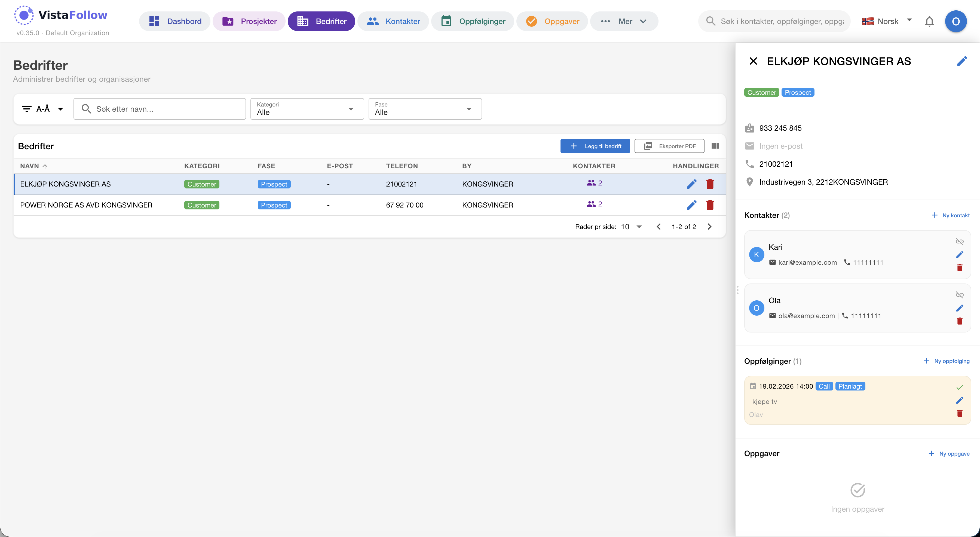The image size is (980, 537).
Task: Mark the 19.02.2026 follow-up as completed
Action: coord(960,387)
